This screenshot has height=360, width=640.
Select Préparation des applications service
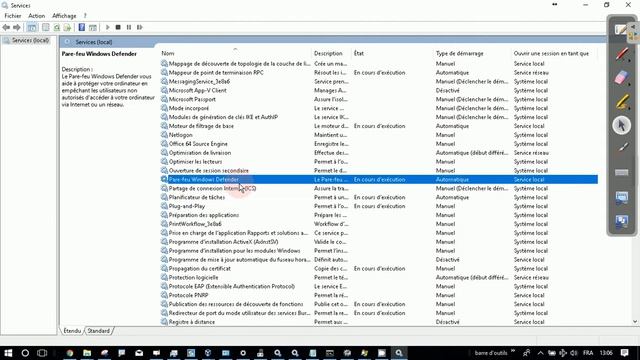(204, 215)
